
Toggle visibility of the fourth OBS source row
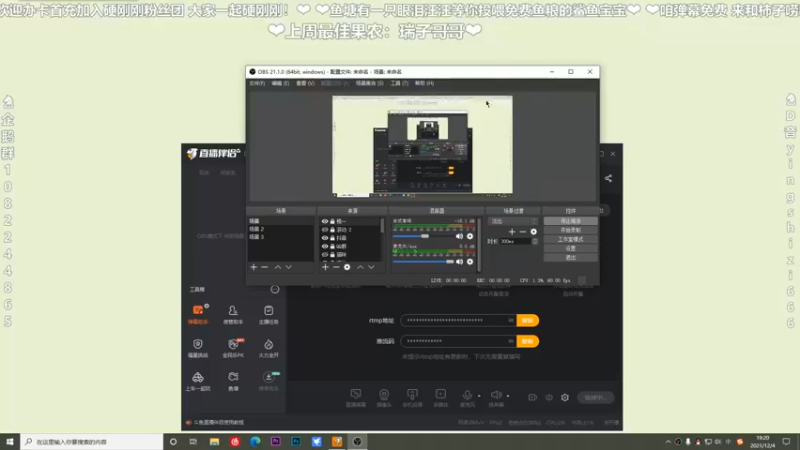click(x=324, y=246)
